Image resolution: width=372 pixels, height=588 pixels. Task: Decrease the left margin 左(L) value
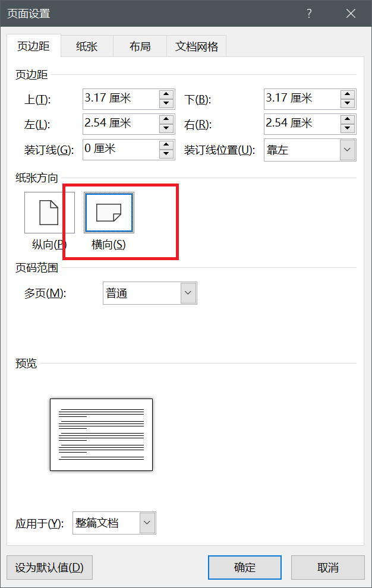point(166,128)
